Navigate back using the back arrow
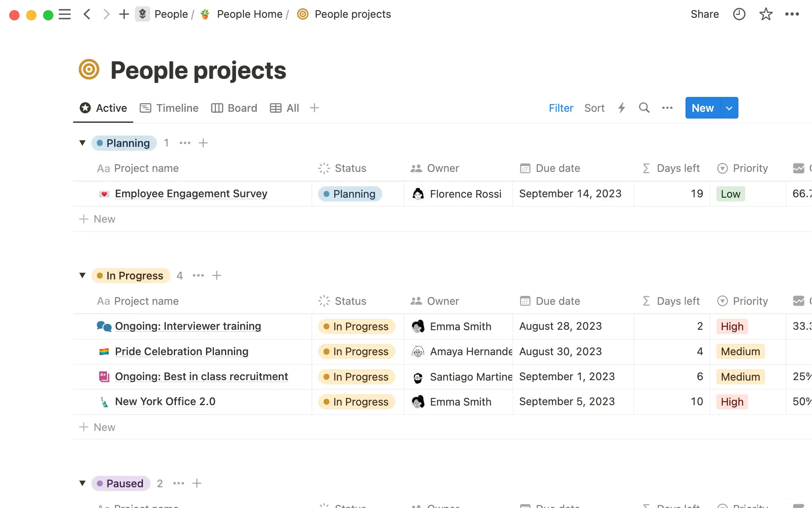The height and width of the screenshot is (508, 812). pyautogui.click(x=87, y=14)
